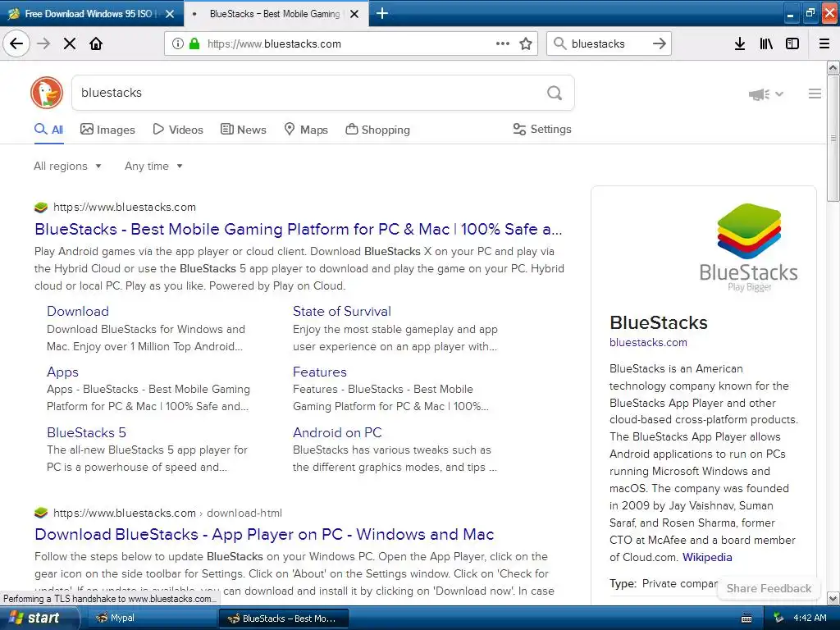Viewport: 840px width, 630px height.
Task: Toggle the sidebar view icon
Action: click(792, 43)
